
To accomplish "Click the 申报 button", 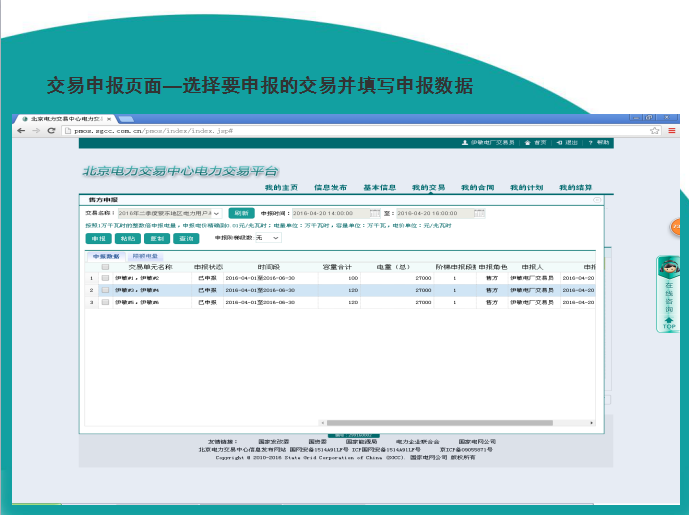I will pos(98,238).
